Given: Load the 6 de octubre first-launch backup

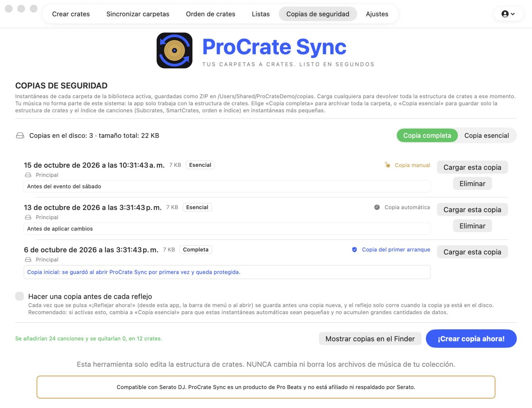Looking at the screenshot, I should (x=472, y=252).
